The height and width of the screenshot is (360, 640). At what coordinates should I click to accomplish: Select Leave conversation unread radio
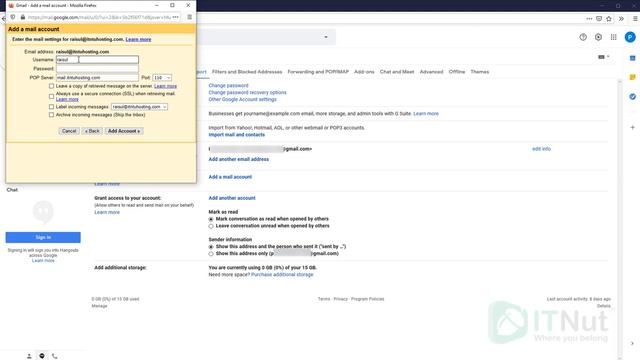click(x=211, y=226)
